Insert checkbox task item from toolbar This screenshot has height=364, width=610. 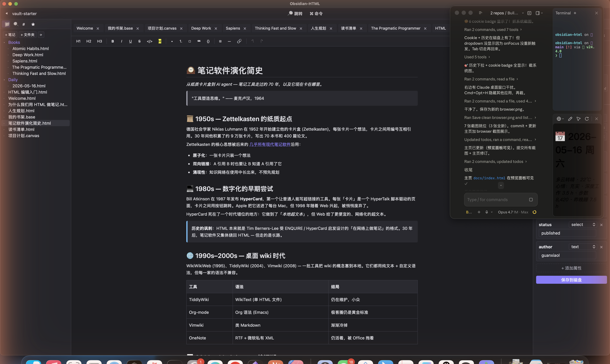point(190,41)
